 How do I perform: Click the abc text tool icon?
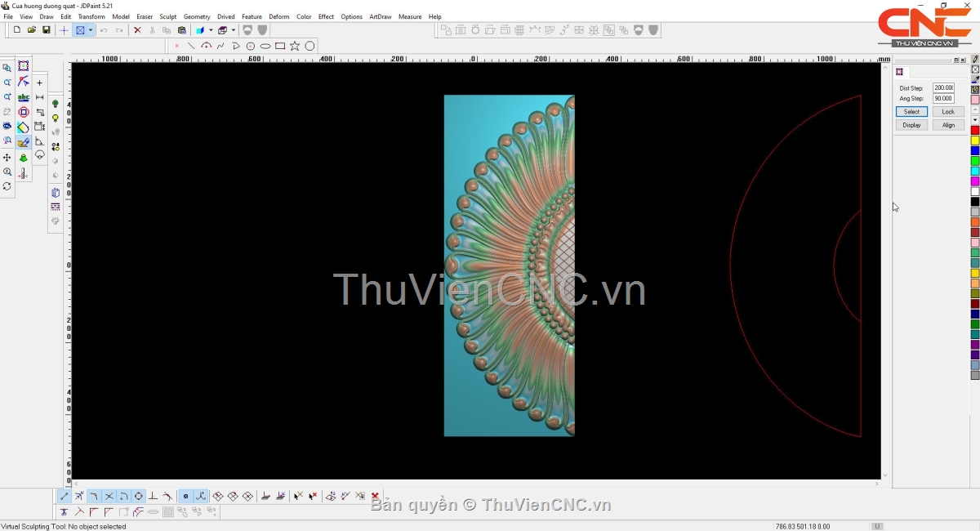point(23,97)
